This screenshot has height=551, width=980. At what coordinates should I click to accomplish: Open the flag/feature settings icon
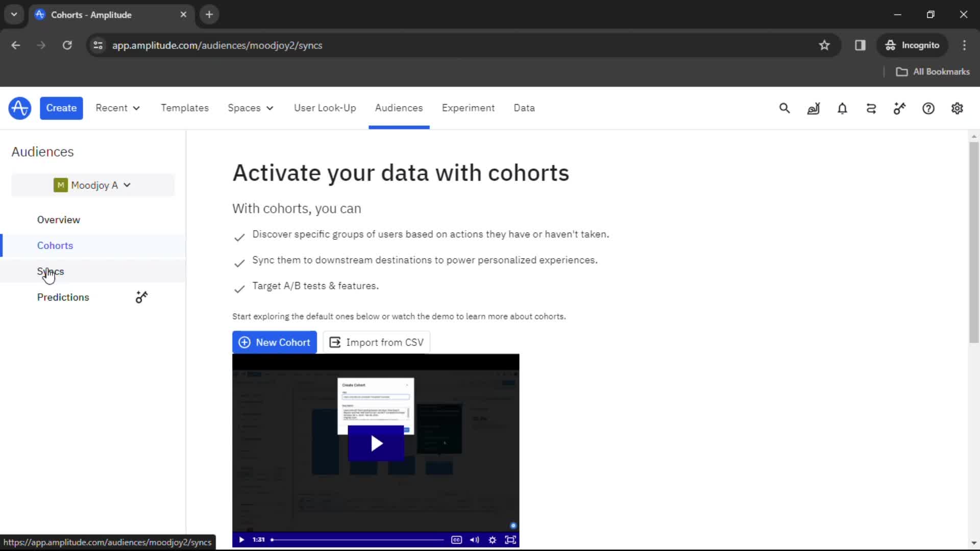point(899,108)
